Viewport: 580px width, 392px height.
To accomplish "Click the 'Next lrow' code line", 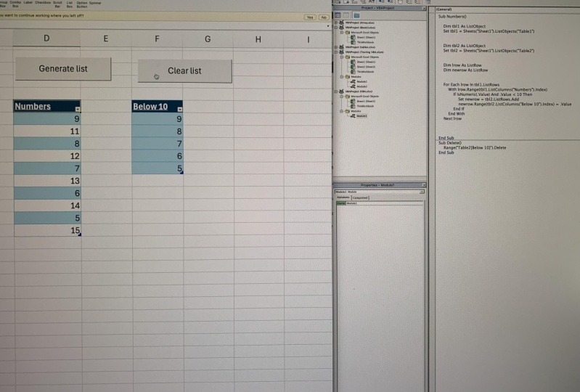I will pyautogui.click(x=452, y=119).
